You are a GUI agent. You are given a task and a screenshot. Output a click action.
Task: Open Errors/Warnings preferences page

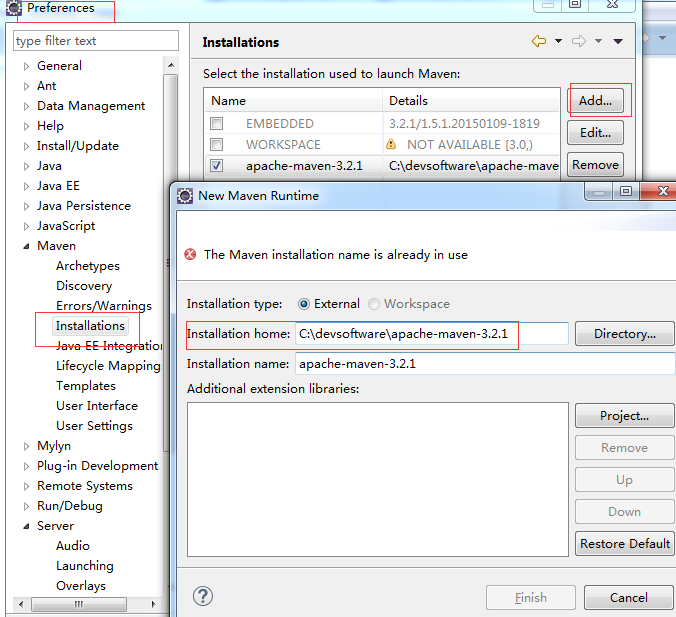tap(104, 306)
